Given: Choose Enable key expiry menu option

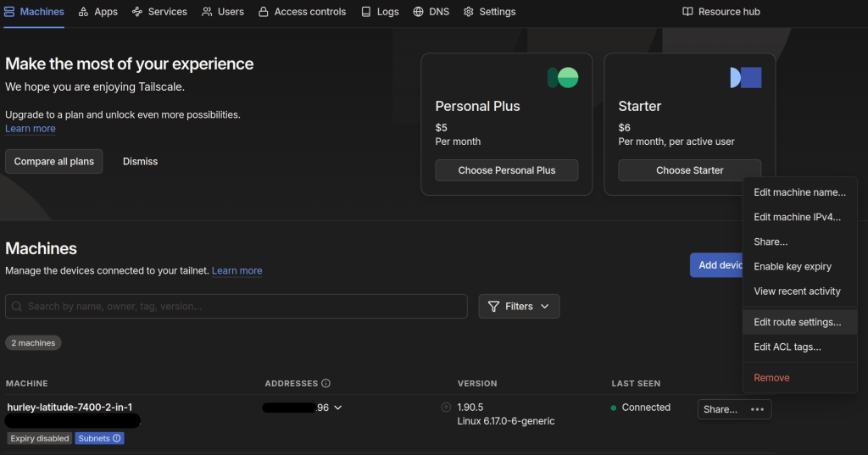Looking at the screenshot, I should [792, 266].
